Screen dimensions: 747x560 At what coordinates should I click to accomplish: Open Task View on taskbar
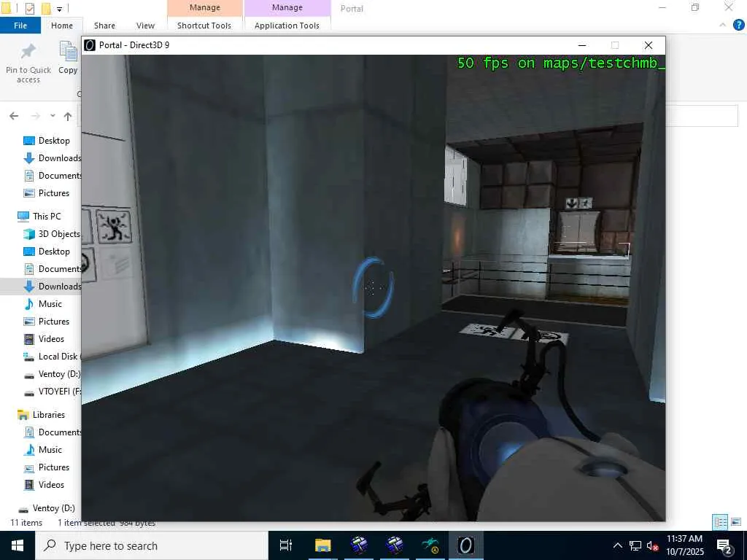[x=285, y=545]
